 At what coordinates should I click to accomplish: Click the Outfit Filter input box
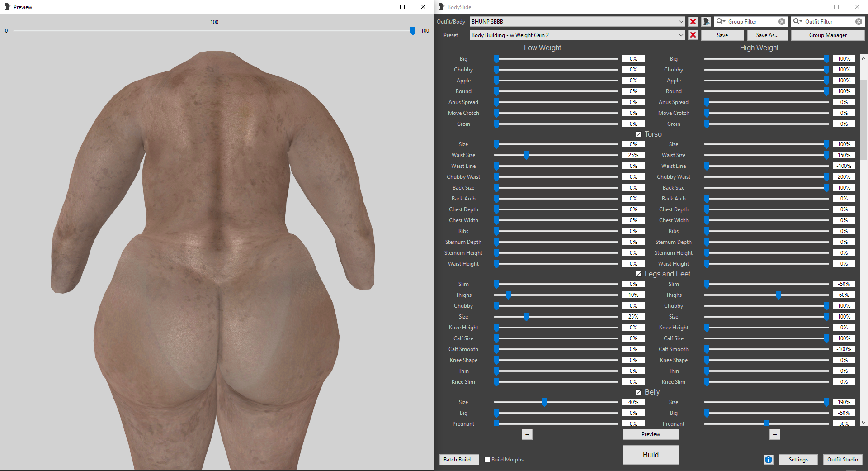(x=828, y=22)
